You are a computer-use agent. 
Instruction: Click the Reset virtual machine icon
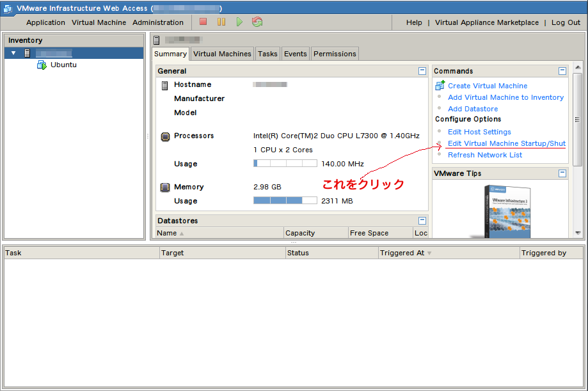tap(257, 22)
